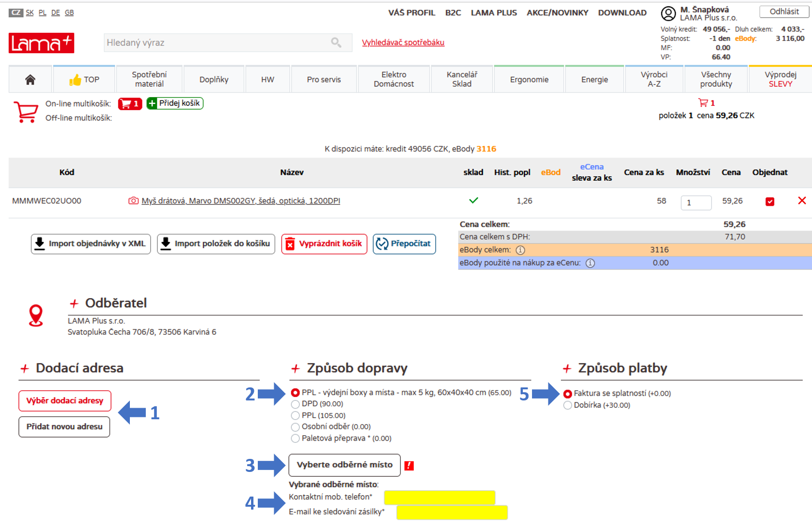
Task: Click Vyberte odběrné místo button
Action: [345, 465]
